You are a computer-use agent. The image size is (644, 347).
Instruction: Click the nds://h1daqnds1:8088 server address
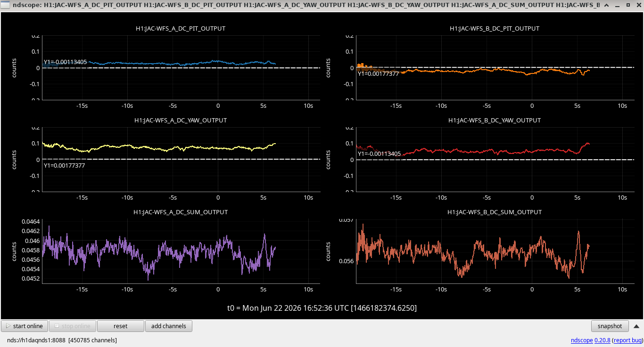36,340
